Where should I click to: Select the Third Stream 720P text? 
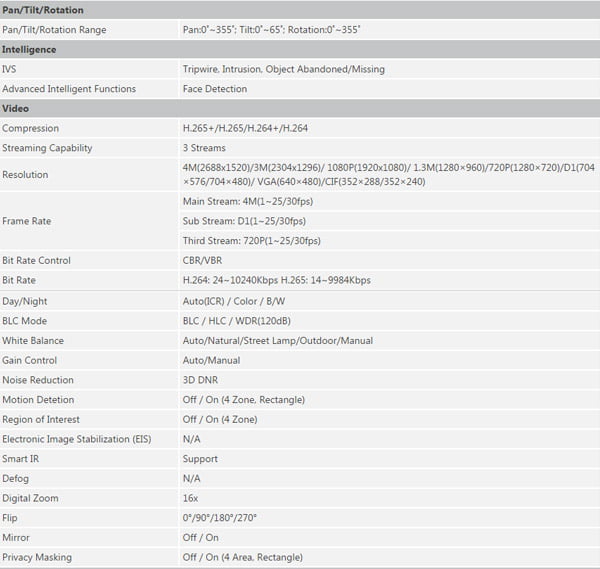tap(251, 240)
